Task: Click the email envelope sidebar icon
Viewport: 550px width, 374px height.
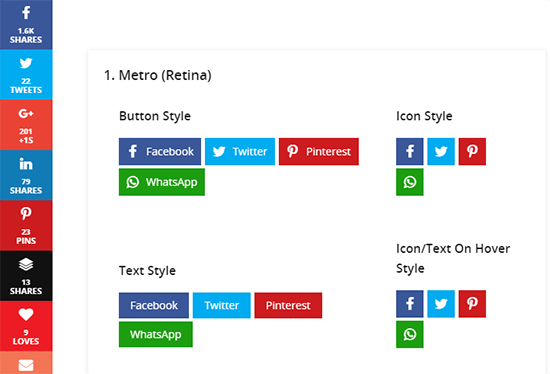Action: pyautogui.click(x=26, y=363)
